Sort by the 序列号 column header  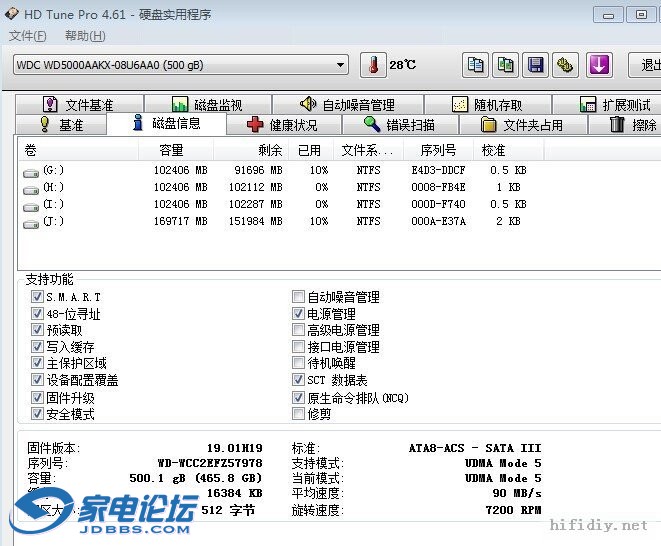click(x=438, y=150)
